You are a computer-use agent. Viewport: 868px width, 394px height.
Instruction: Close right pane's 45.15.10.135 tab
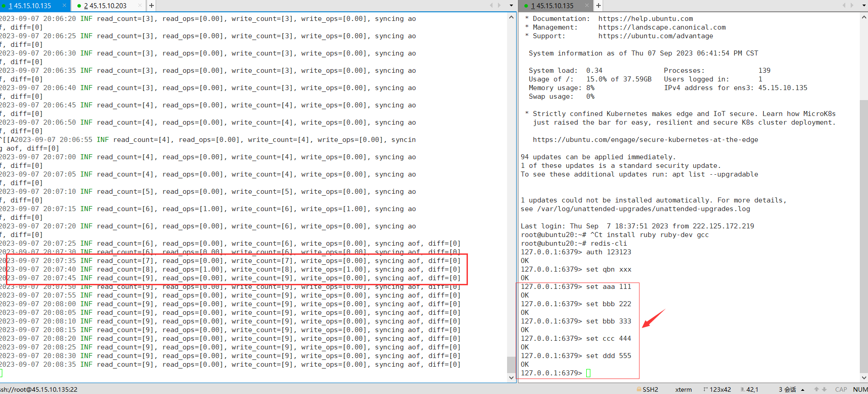[x=587, y=5]
